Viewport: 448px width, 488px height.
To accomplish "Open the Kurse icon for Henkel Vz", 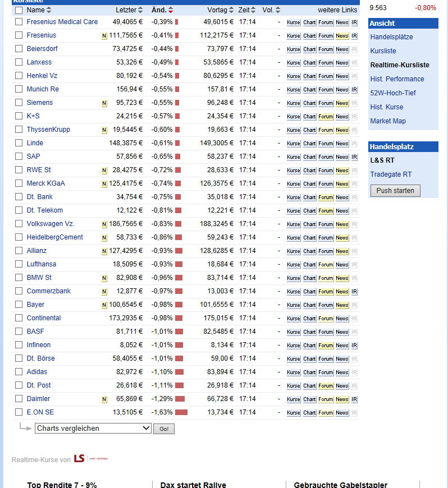I will (x=294, y=76).
